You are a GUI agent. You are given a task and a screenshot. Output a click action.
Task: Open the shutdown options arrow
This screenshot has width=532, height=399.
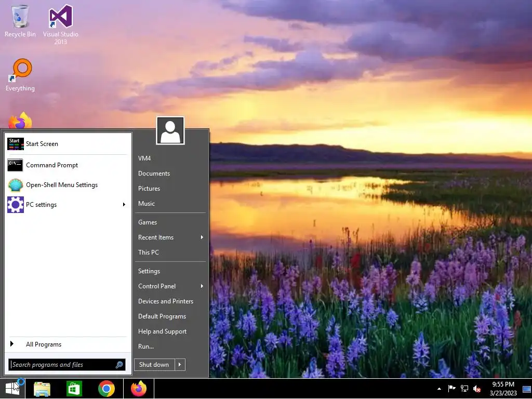click(x=180, y=365)
